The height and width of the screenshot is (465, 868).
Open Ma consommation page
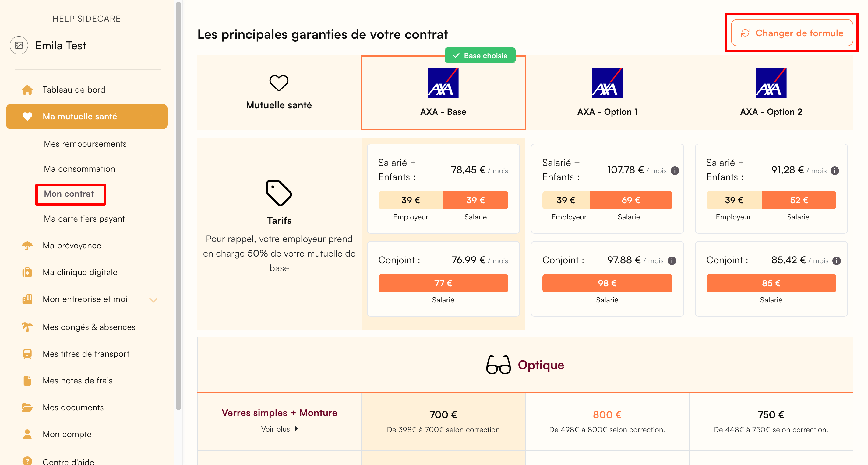(x=79, y=169)
